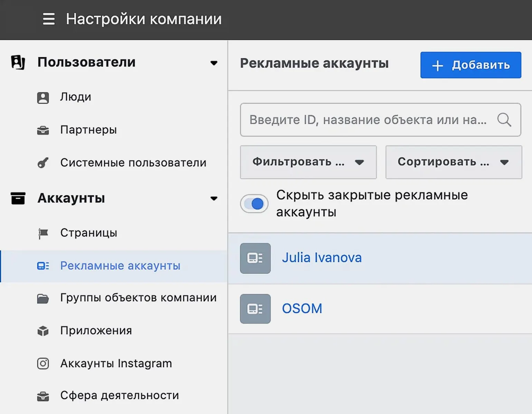Click the Приложения cube icon

43,331
